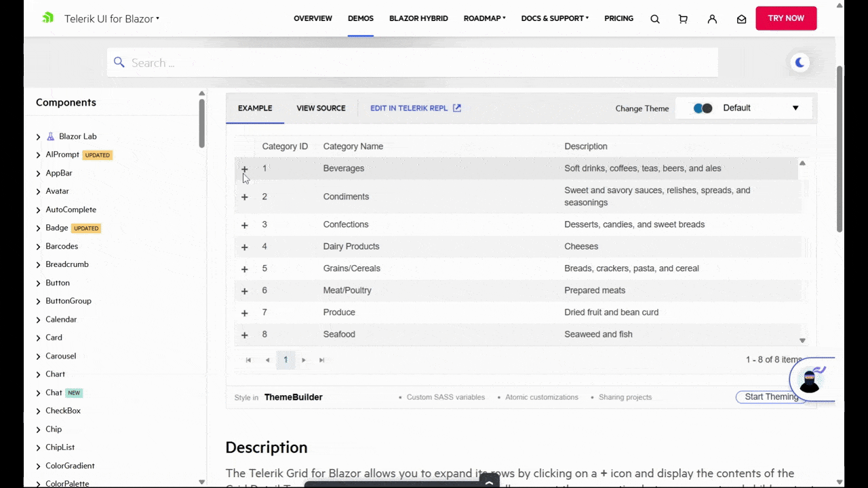Expand the Dairy Products row
Viewport: 868px width, 488px height.
click(x=245, y=247)
